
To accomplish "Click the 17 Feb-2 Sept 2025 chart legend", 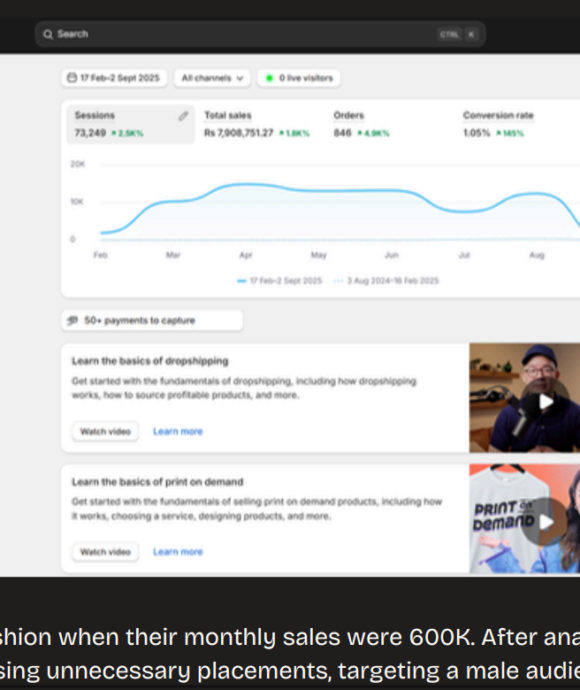I will (x=279, y=281).
